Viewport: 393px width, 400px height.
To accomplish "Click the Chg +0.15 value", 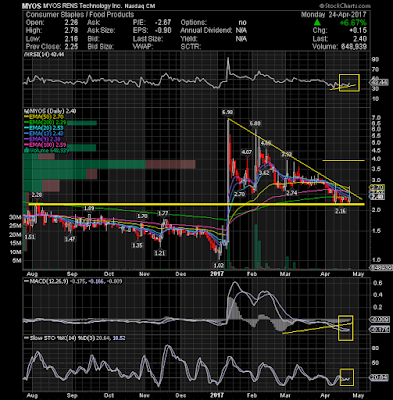I will click(x=358, y=31).
